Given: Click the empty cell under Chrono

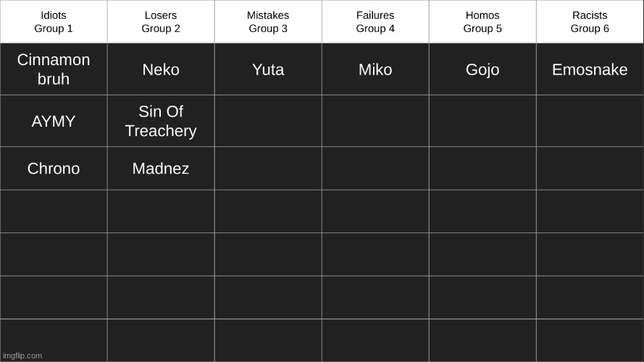Looking at the screenshot, I should coord(54,211).
